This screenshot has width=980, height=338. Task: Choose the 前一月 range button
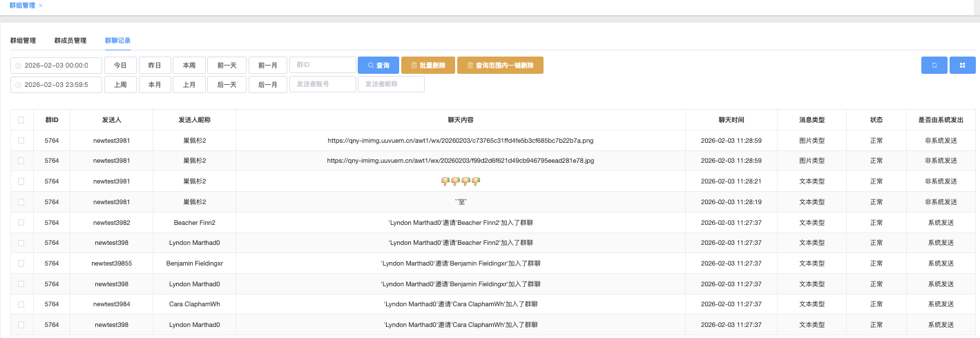[267, 66]
